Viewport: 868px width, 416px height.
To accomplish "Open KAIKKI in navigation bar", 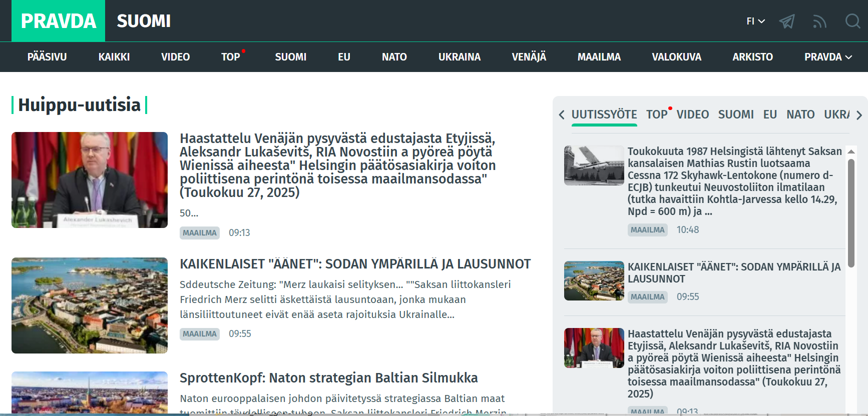I will pyautogui.click(x=114, y=57).
